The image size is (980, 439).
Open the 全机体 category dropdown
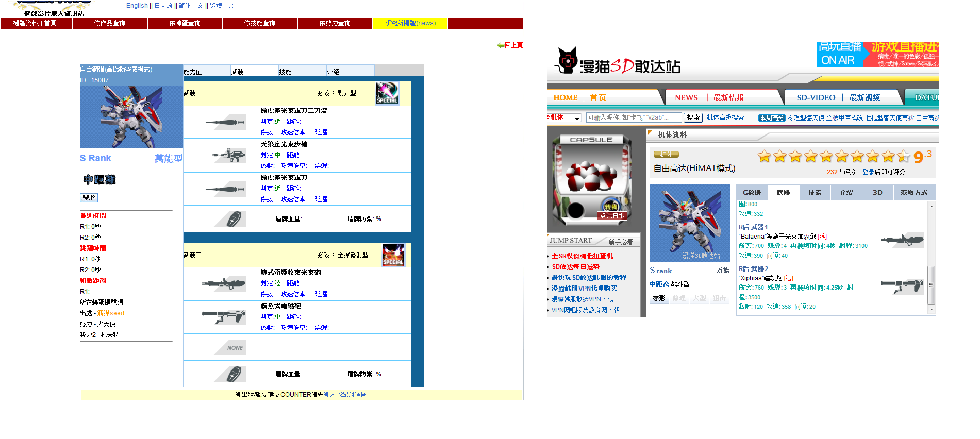point(564,117)
